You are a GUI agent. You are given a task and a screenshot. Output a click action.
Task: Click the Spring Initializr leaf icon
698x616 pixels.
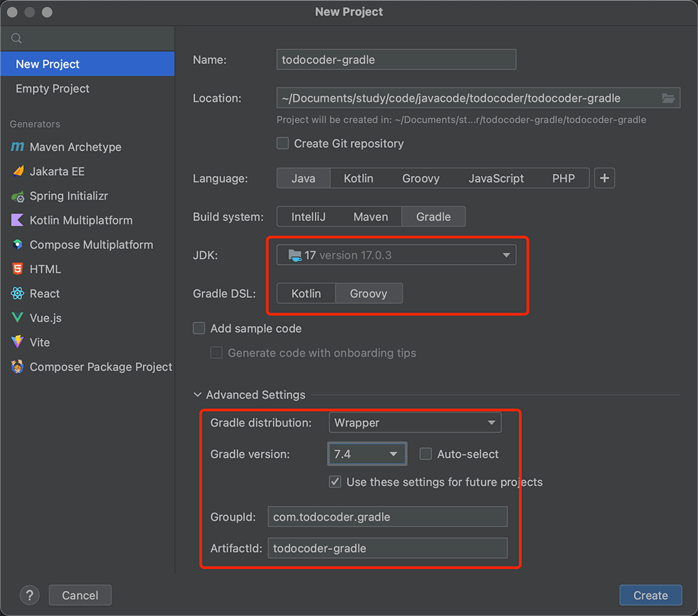click(x=18, y=196)
